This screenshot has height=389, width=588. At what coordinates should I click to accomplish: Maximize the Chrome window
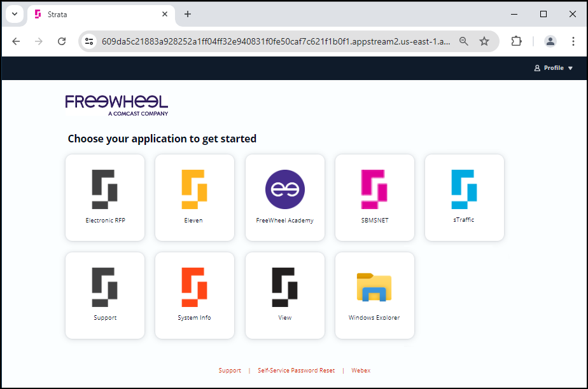(543, 14)
